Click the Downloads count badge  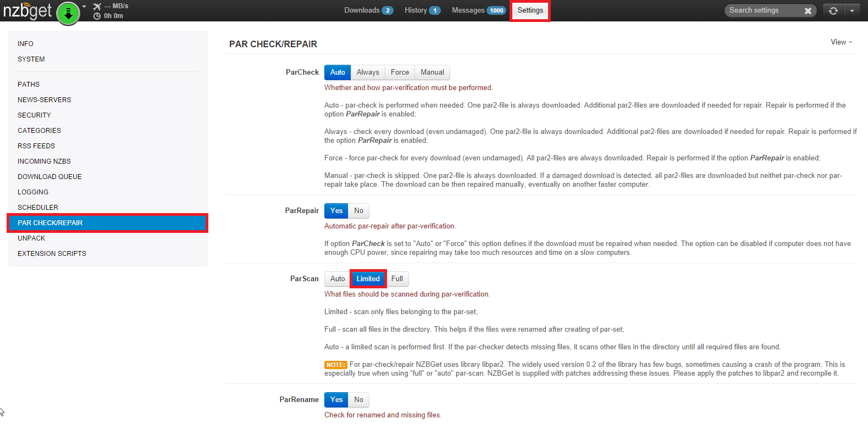point(387,10)
